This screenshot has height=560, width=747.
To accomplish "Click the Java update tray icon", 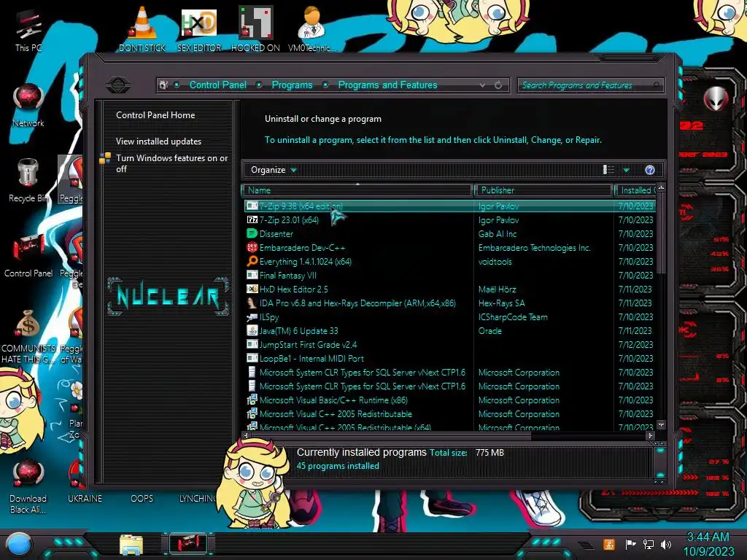I will click(x=608, y=544).
